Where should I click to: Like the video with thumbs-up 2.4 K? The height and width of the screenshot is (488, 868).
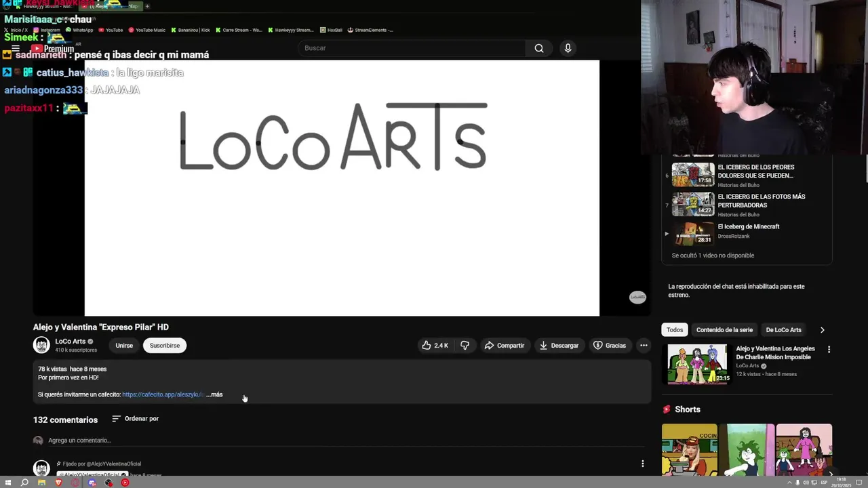pyautogui.click(x=435, y=346)
